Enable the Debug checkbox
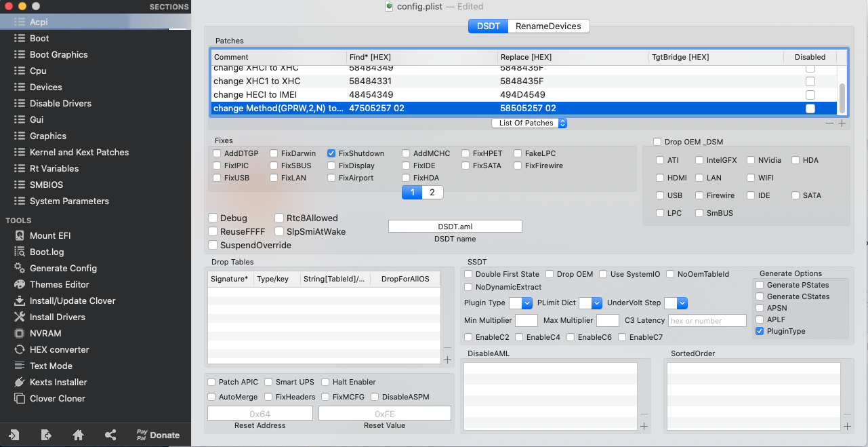 (213, 218)
